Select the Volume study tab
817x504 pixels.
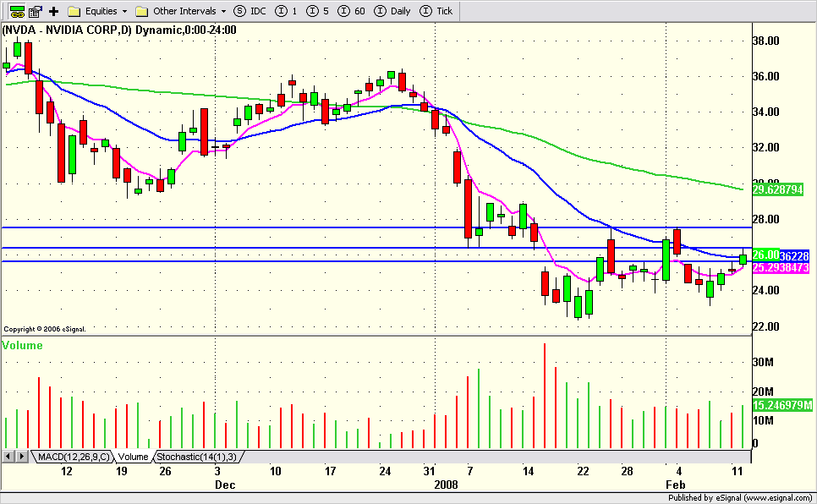tap(133, 457)
